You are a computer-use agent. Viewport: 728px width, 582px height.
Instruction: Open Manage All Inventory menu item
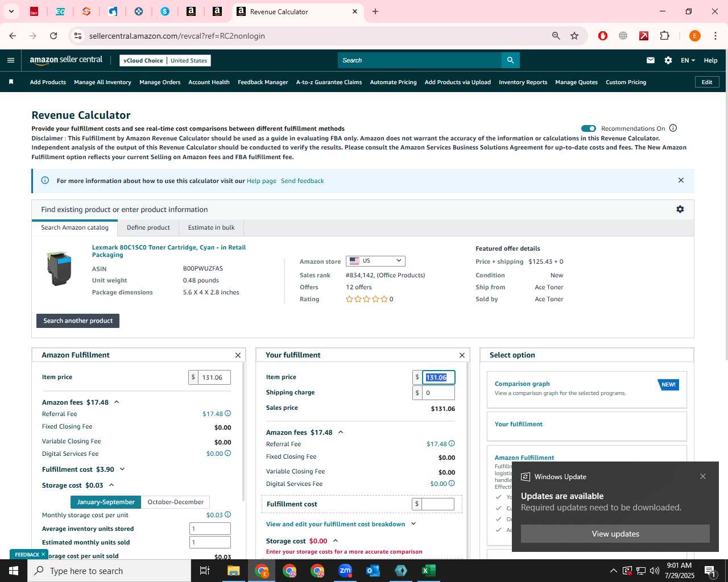tap(102, 82)
